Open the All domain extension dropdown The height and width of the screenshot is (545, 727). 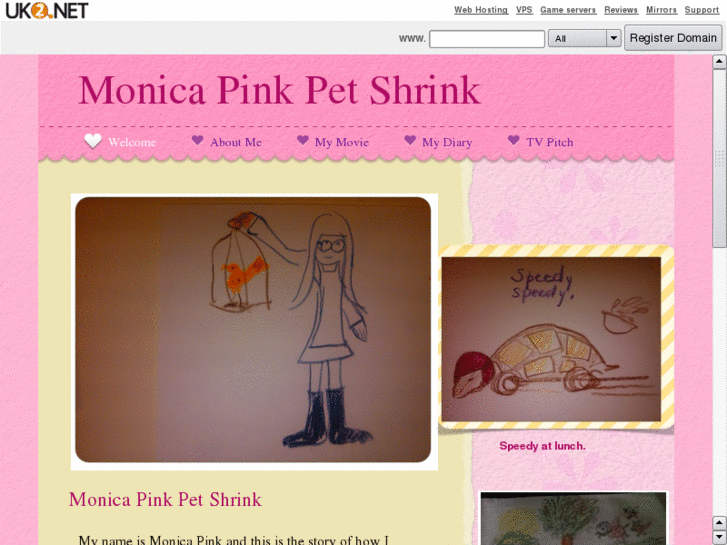coord(584,38)
